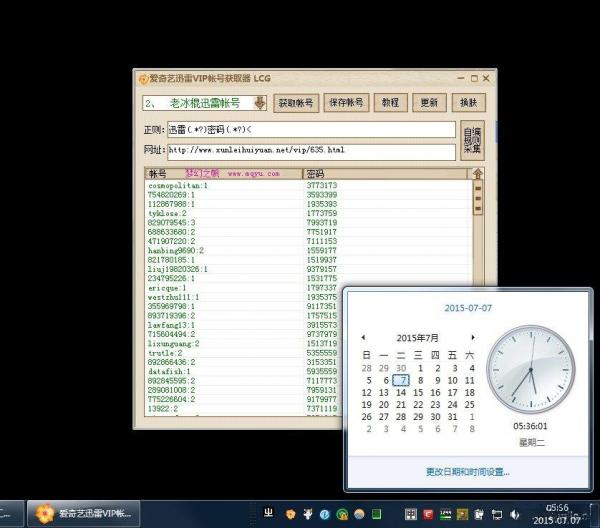
Task: Click the 自编规则采集 button
Action: tap(472, 140)
